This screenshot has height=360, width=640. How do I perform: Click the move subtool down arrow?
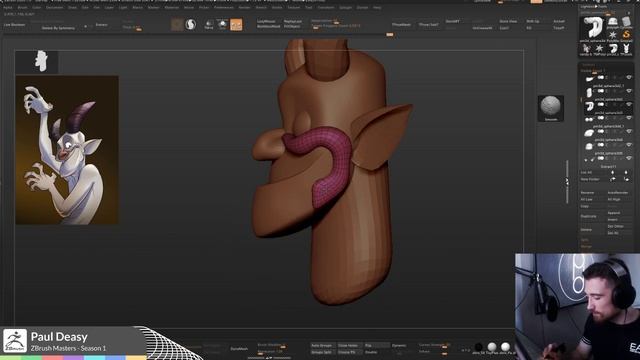click(x=626, y=172)
